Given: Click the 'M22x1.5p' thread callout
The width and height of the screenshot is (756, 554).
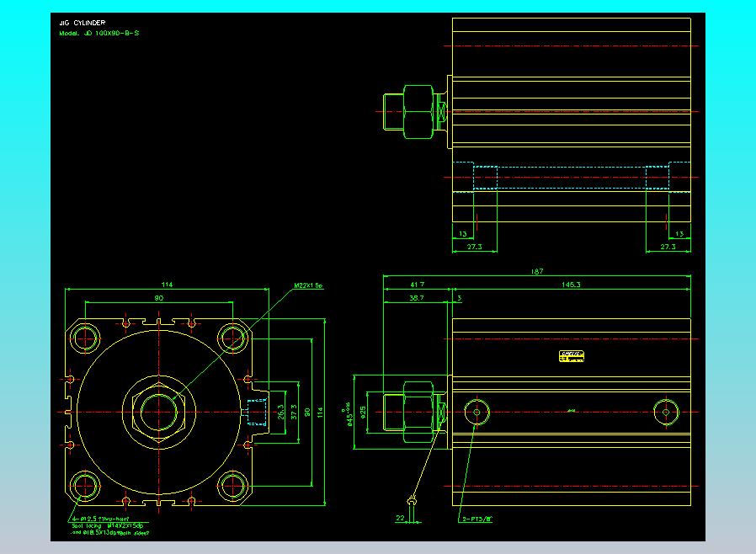Looking at the screenshot, I should pyautogui.click(x=308, y=285).
